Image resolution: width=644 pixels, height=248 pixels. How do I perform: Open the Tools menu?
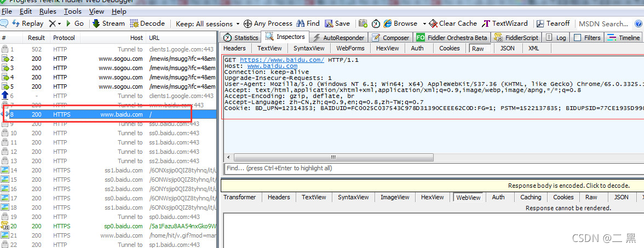(73, 11)
